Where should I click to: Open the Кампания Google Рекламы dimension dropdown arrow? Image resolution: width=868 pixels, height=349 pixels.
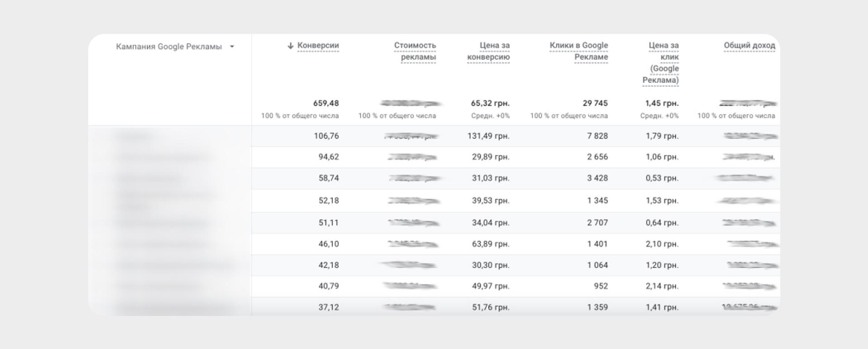click(x=232, y=47)
